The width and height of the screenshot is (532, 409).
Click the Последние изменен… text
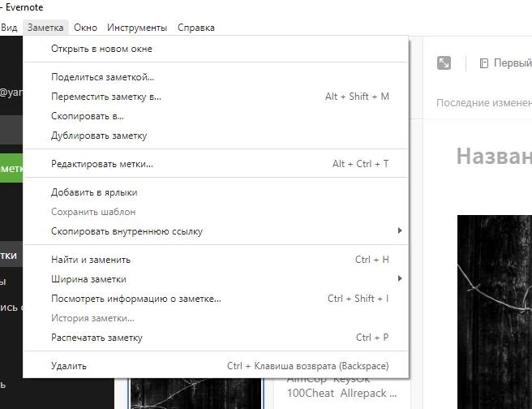click(x=484, y=103)
